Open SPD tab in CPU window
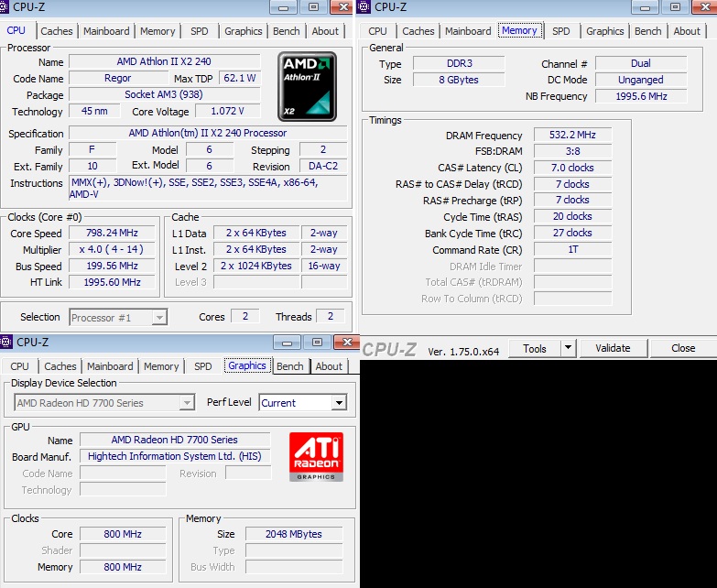The height and width of the screenshot is (588, 717). (200, 31)
